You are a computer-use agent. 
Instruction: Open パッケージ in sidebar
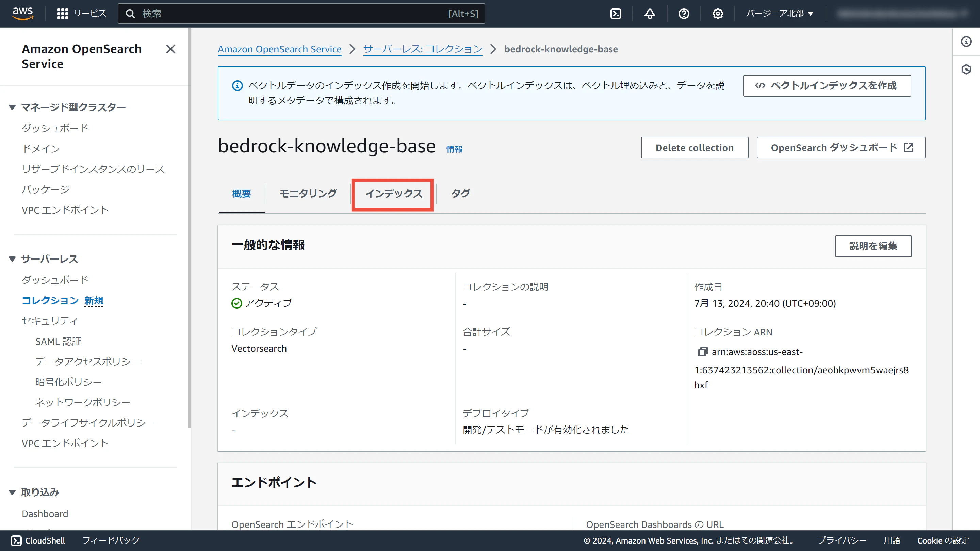tap(46, 189)
